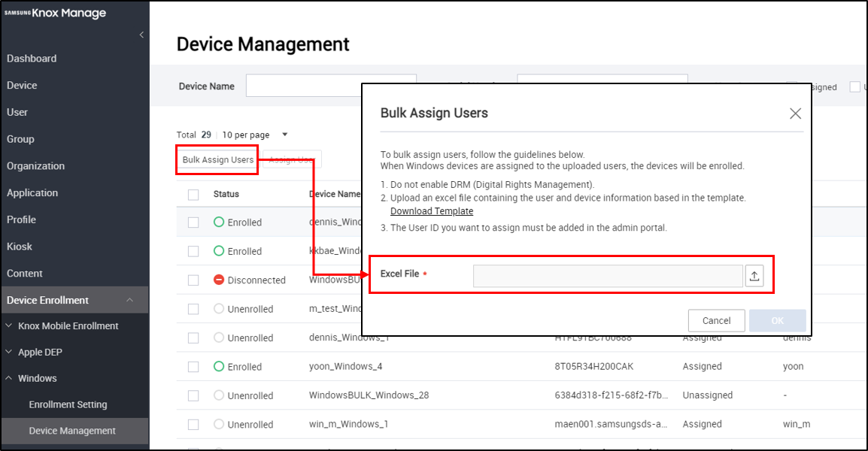Check the WindowsBULK_Windows_28 row checkbox
This screenshot has width=868, height=451.
point(193,395)
